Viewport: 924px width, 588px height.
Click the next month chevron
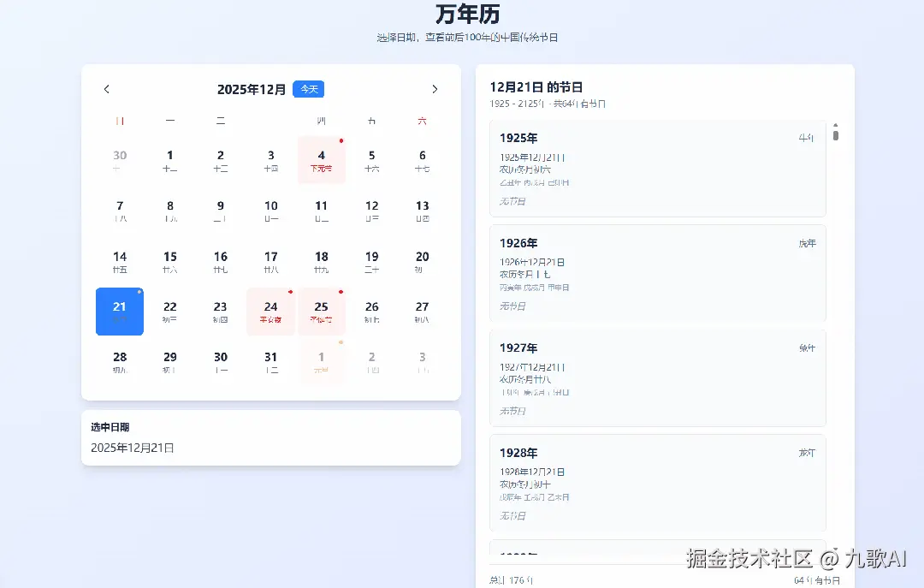pos(435,89)
